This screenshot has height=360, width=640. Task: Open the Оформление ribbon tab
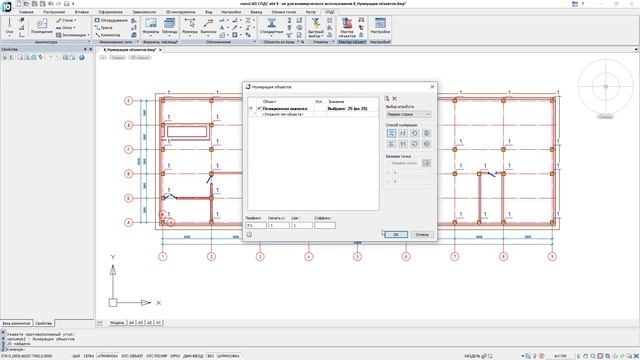[111, 12]
